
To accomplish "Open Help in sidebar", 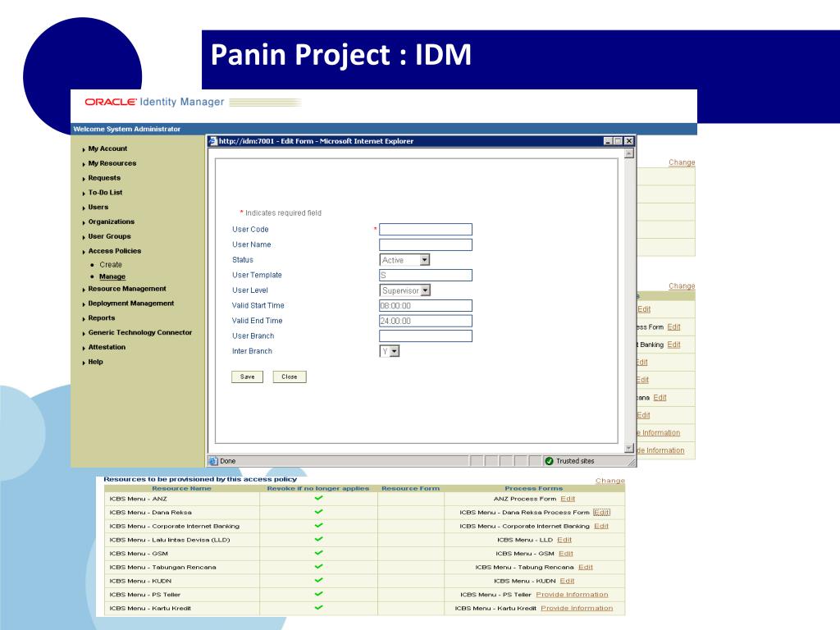I will [x=95, y=362].
